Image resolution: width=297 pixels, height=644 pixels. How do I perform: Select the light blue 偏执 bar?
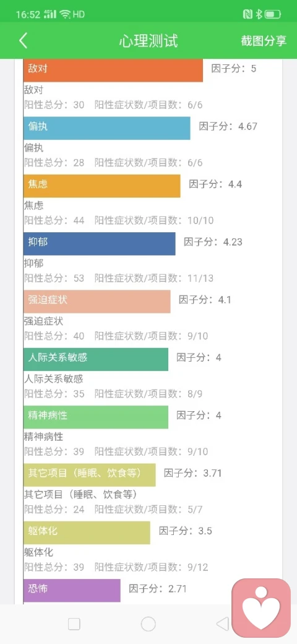(106, 128)
